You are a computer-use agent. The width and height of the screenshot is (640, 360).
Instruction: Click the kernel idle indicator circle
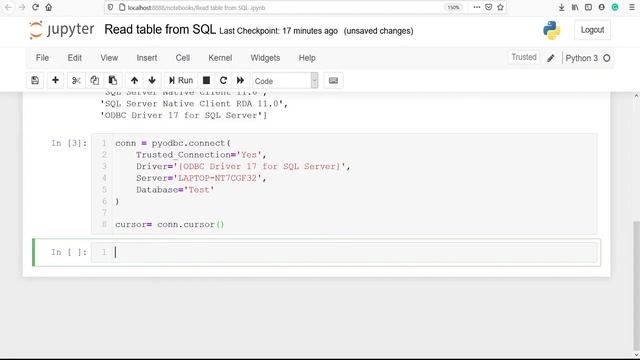click(x=607, y=58)
